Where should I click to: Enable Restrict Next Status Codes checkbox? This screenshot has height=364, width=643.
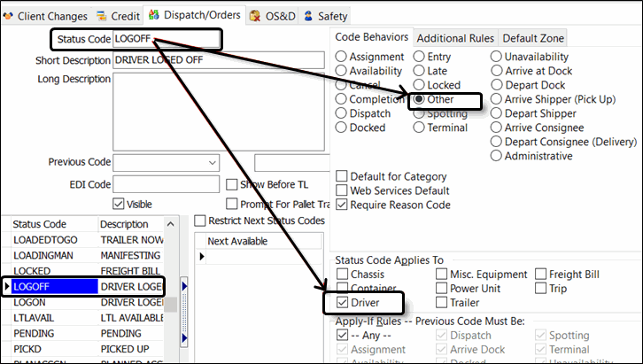coord(200,221)
